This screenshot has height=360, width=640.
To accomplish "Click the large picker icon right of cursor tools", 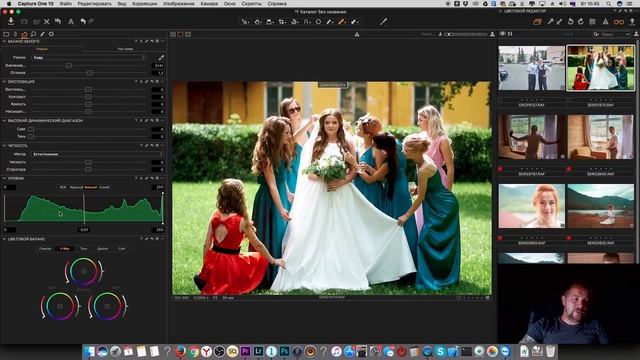I will pyautogui.click(x=383, y=22).
